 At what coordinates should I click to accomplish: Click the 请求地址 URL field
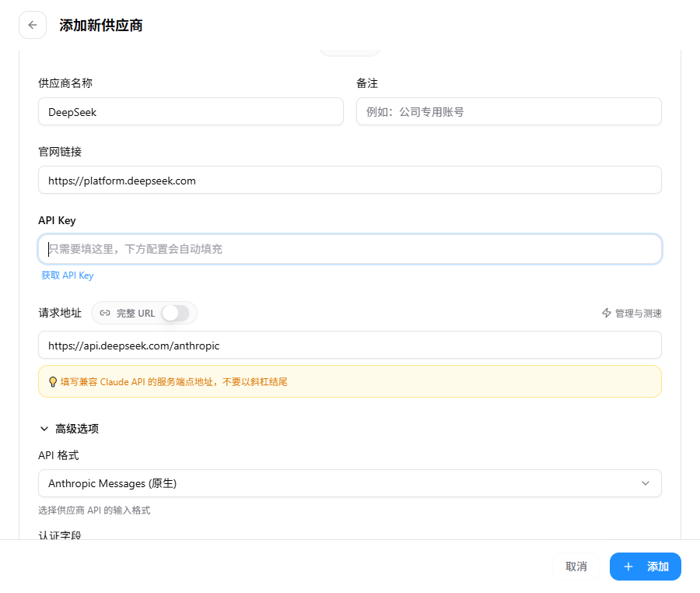click(349, 345)
